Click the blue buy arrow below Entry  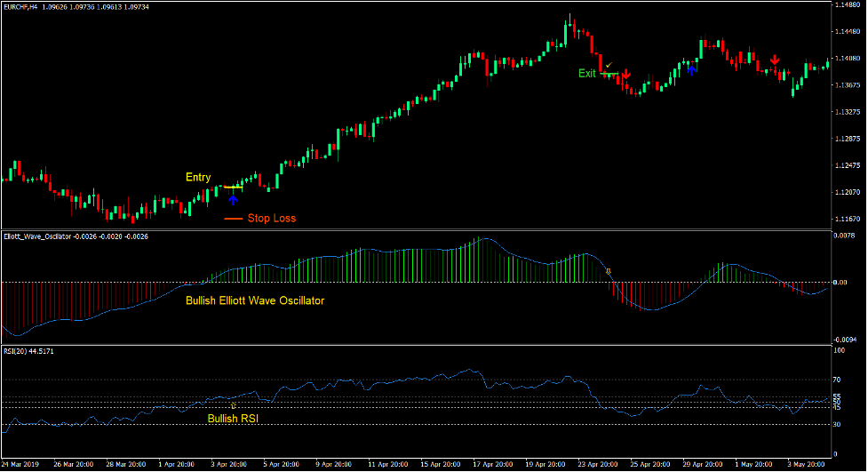233,201
